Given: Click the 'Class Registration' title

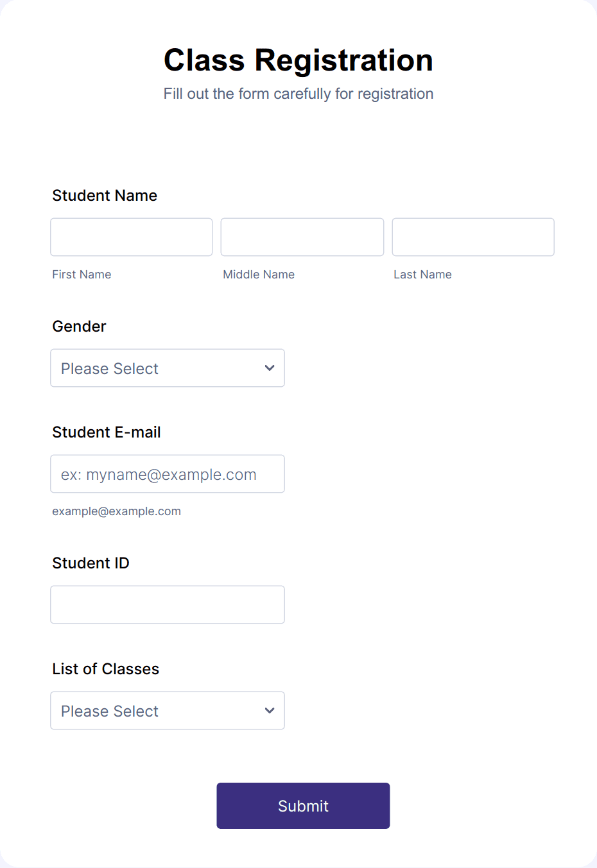Looking at the screenshot, I should pos(298,60).
